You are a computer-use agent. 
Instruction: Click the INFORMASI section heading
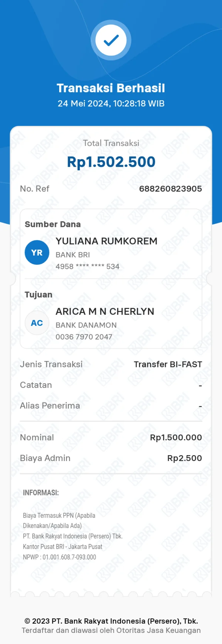point(41,493)
